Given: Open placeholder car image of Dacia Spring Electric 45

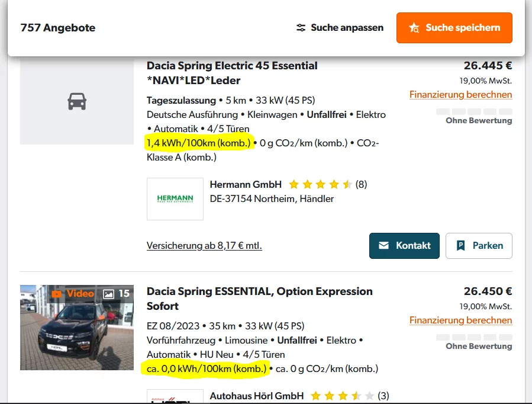Looking at the screenshot, I should (77, 101).
